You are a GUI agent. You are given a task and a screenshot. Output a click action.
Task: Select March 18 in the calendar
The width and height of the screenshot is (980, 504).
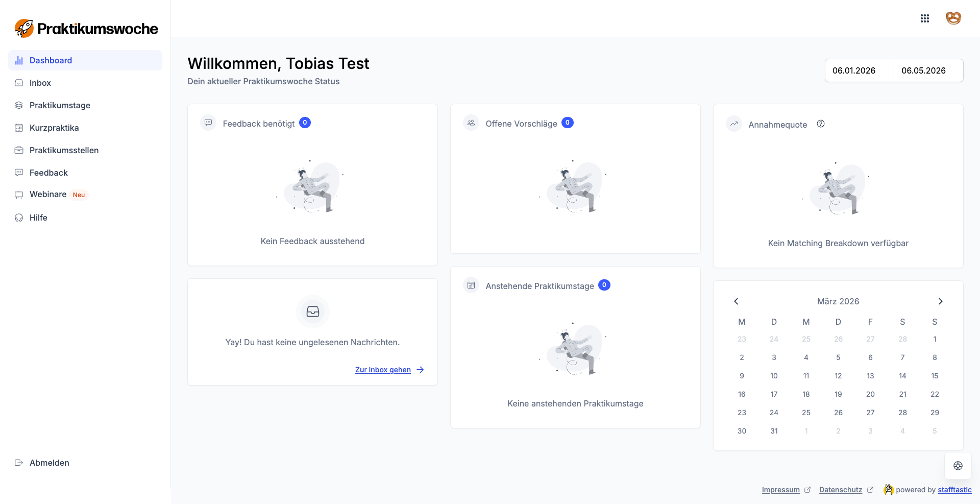[806, 394]
